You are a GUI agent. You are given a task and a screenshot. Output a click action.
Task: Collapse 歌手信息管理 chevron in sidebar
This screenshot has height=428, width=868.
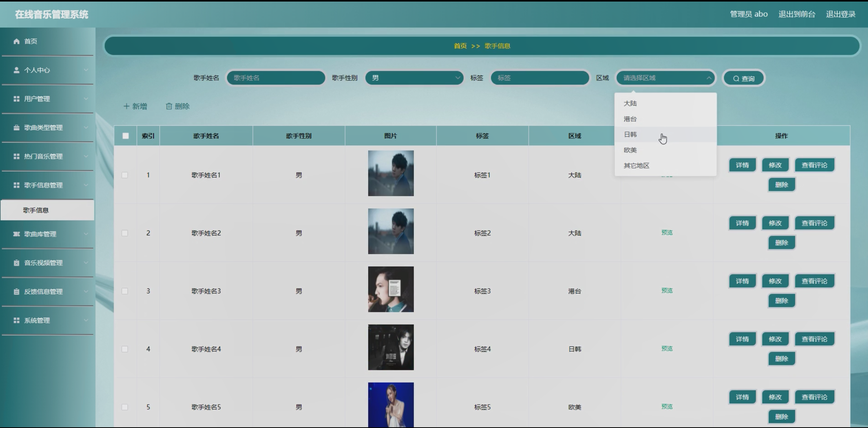click(86, 185)
